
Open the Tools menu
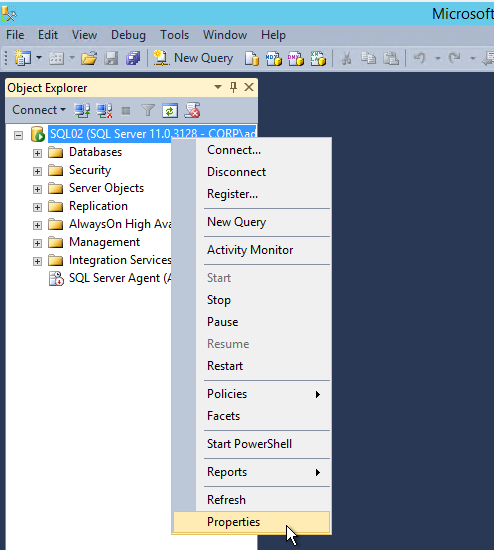(174, 35)
